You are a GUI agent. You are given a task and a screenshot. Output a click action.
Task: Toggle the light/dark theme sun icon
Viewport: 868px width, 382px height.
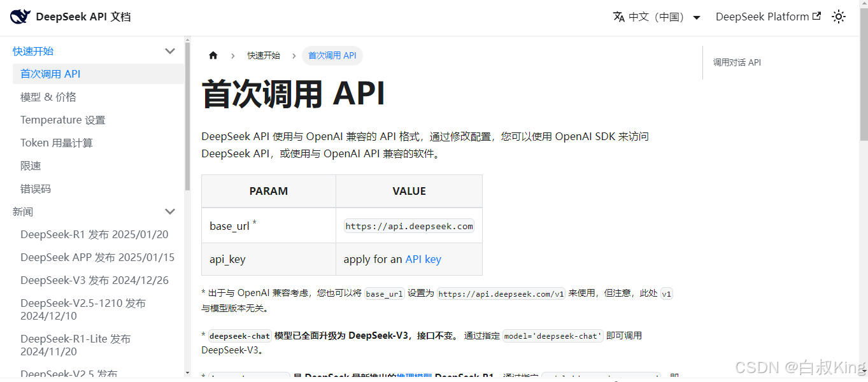click(x=839, y=17)
